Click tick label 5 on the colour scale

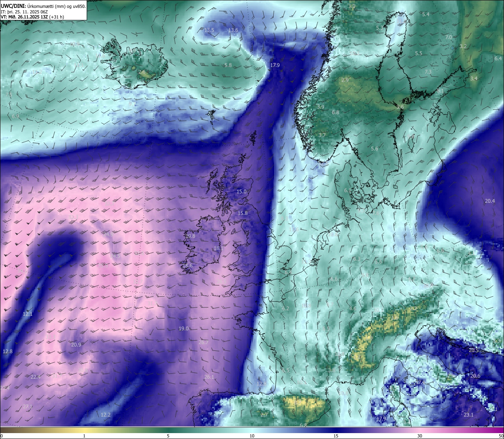(x=168, y=436)
